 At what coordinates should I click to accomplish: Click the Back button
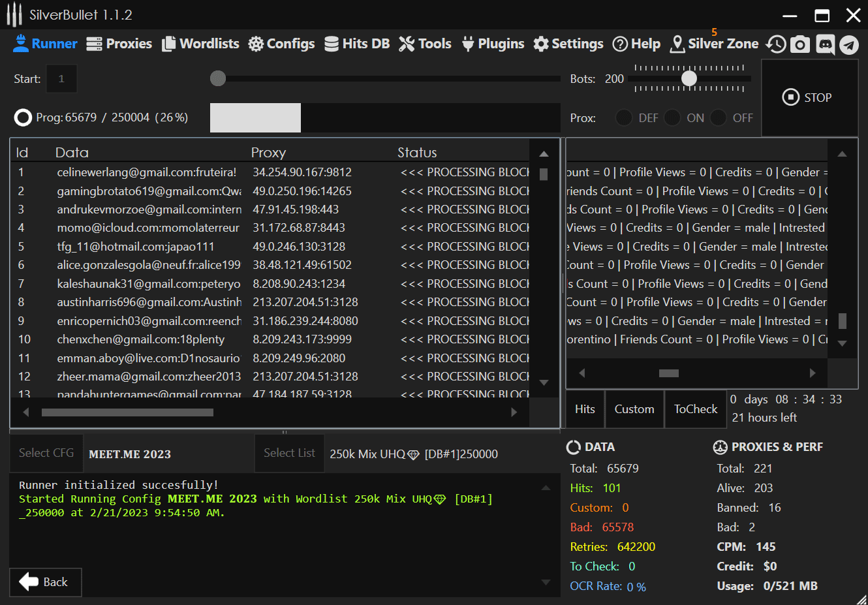pos(45,582)
